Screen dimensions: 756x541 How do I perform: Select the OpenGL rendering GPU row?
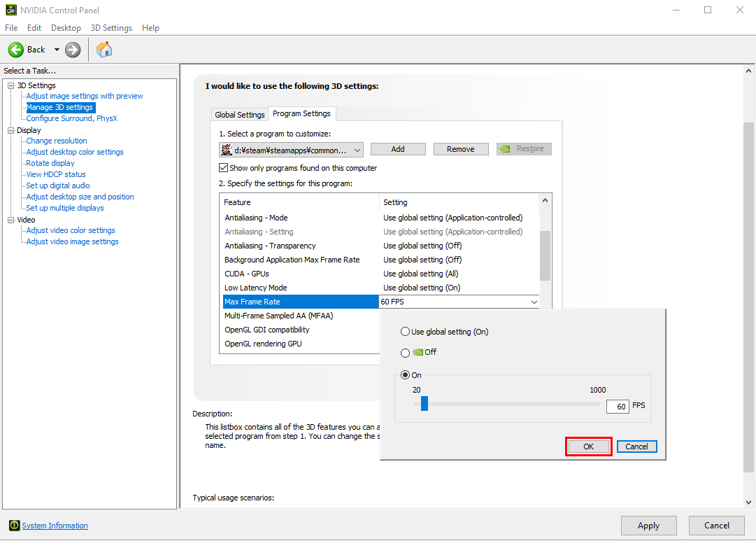coord(301,344)
